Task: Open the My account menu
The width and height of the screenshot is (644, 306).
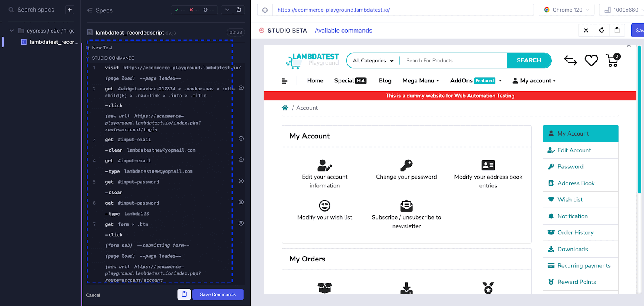Action: [x=534, y=81]
